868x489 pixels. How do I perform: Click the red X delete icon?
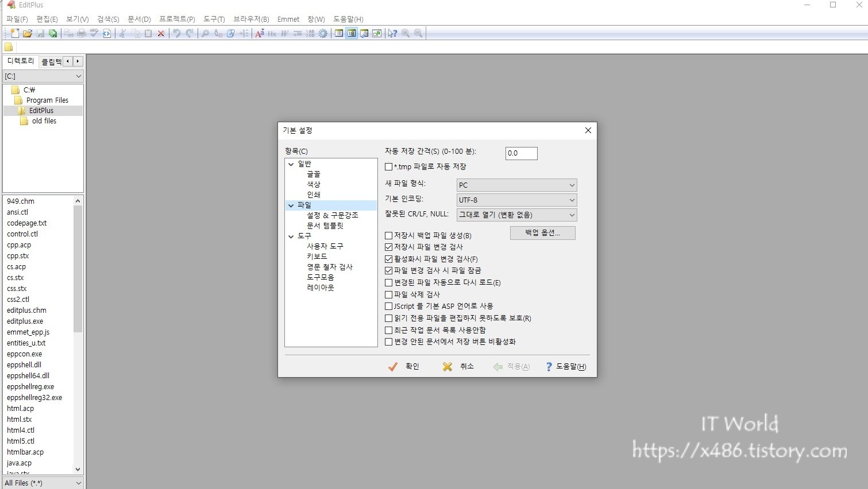[x=161, y=33]
